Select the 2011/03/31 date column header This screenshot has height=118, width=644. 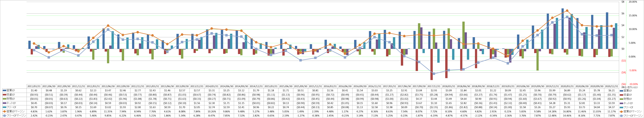pos(34,86)
